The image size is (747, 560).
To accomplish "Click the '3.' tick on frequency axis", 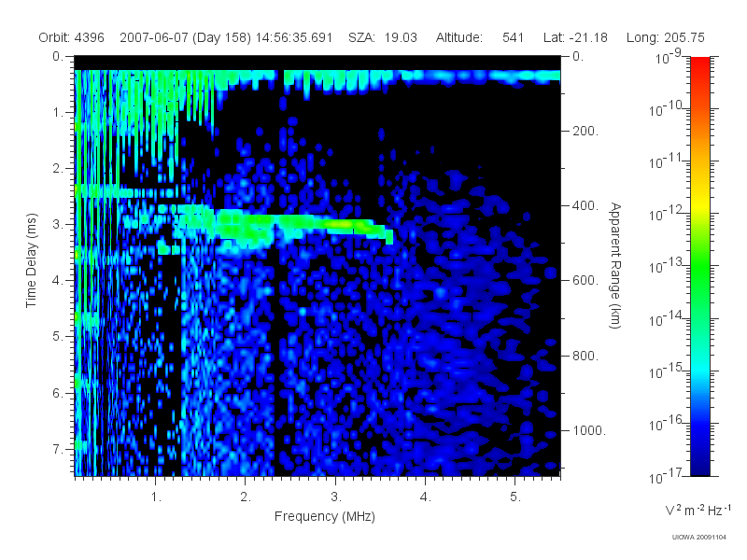I will point(336,497).
